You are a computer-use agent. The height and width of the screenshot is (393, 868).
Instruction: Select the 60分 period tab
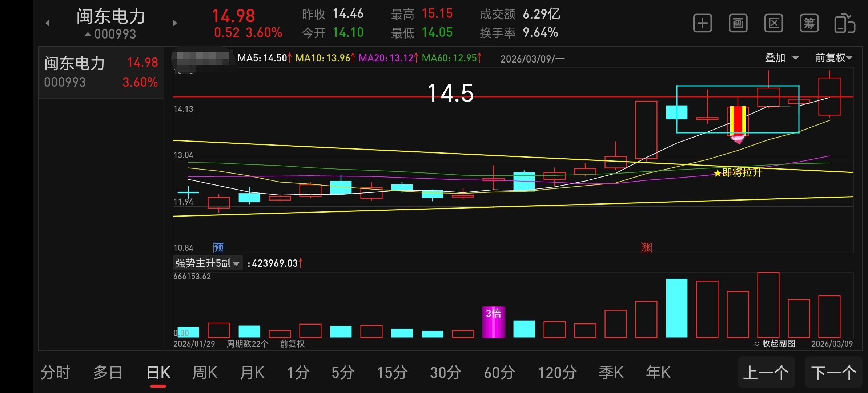pyautogui.click(x=499, y=373)
